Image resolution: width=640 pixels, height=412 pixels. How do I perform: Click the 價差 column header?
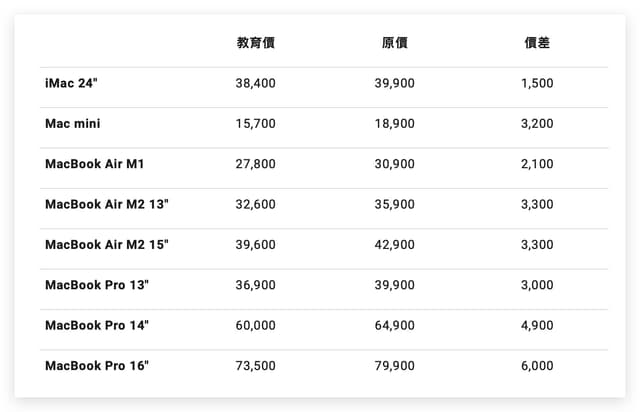(537, 42)
